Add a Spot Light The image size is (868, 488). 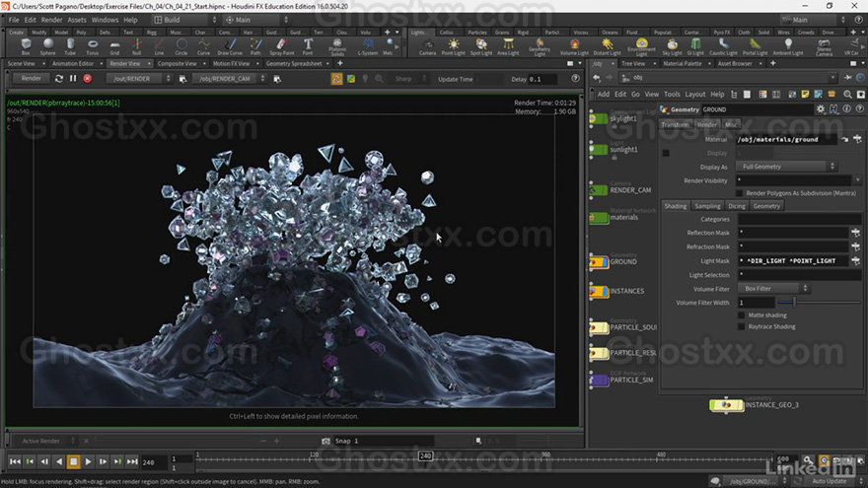[481, 46]
